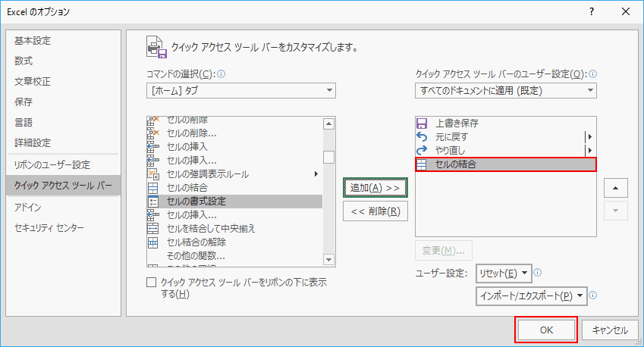Select セルの結合 in the right toolbar list
This screenshot has height=347, width=644.
(x=506, y=164)
